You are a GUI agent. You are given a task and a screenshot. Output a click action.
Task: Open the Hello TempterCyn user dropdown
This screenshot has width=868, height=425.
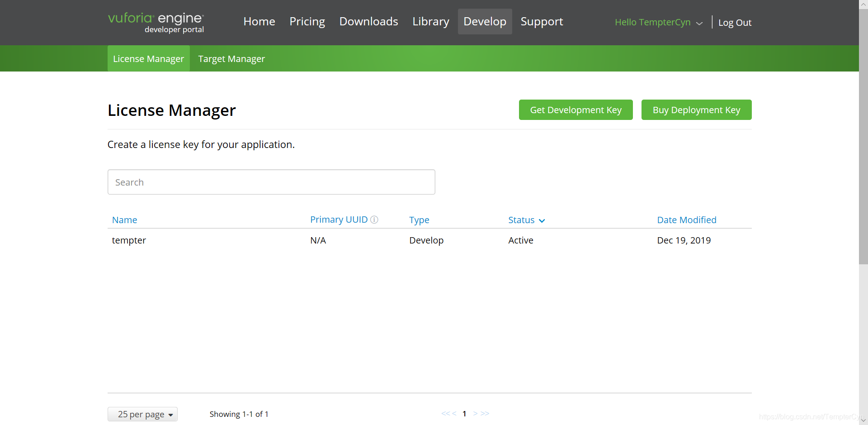click(x=659, y=22)
